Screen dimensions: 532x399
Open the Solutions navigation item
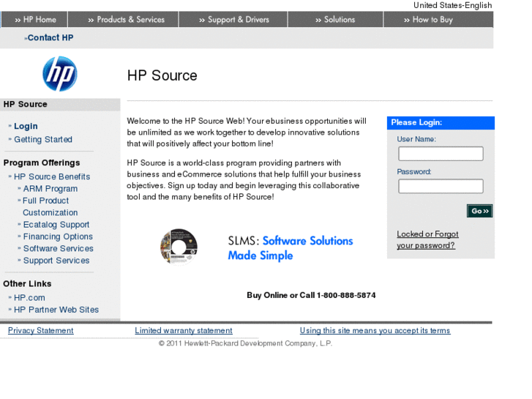pyautogui.click(x=336, y=20)
